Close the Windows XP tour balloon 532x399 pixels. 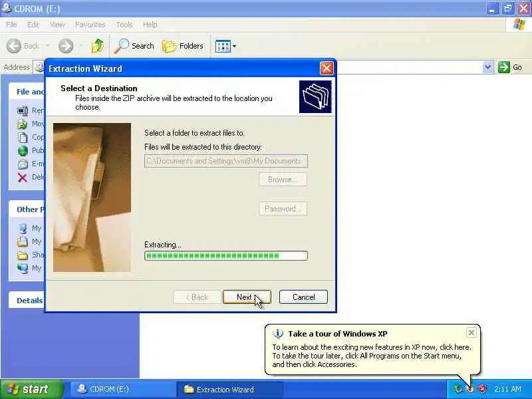pos(471,332)
